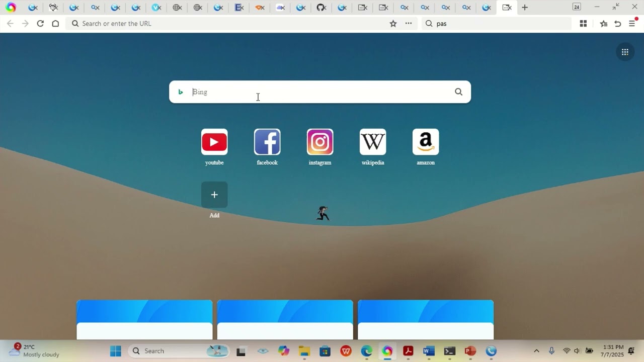Click the microphone tray icon
This screenshot has height=362, width=644.
551,351
